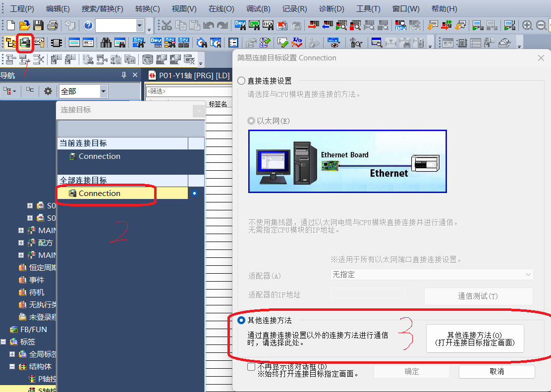Toggle the radio dot beside highlighted Connection
The image size is (551, 392).
(x=194, y=193)
